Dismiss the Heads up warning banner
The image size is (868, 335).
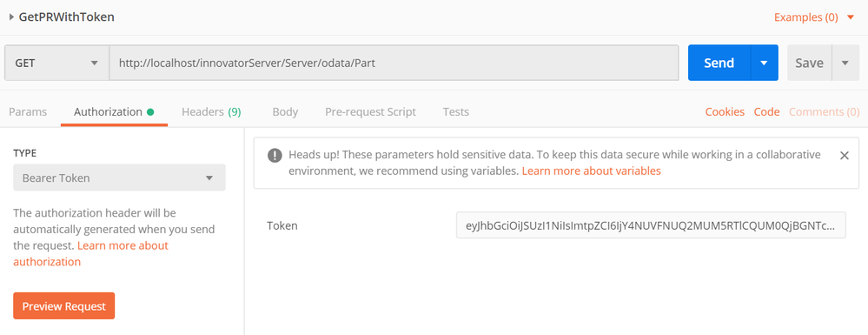[x=845, y=155]
